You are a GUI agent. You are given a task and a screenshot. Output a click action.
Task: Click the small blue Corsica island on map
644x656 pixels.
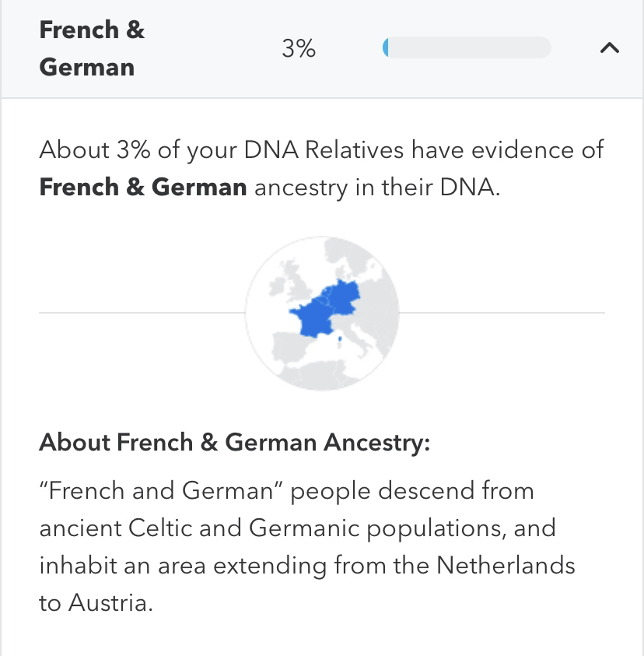click(x=340, y=339)
